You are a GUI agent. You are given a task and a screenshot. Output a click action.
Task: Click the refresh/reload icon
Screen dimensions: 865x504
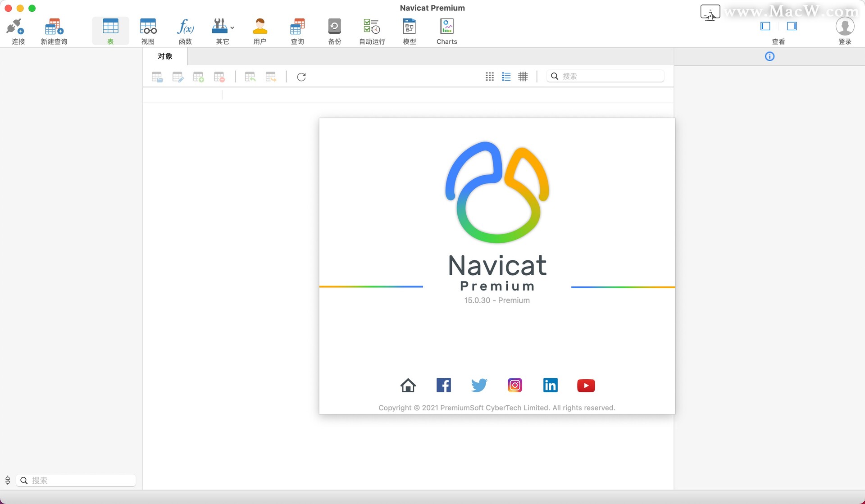[x=301, y=76]
